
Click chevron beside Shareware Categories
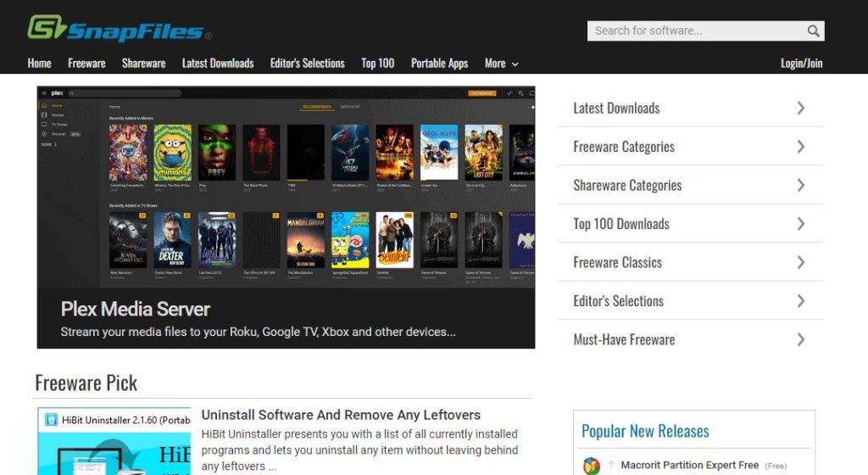800,185
